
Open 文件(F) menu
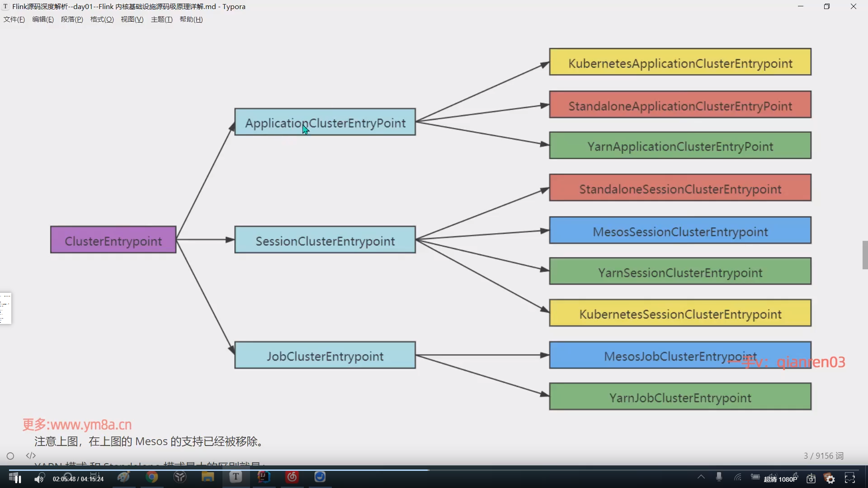pos(14,19)
